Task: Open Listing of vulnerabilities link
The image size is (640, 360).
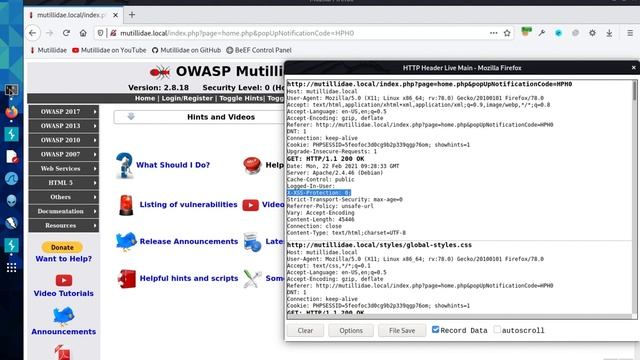Action: click(188, 204)
